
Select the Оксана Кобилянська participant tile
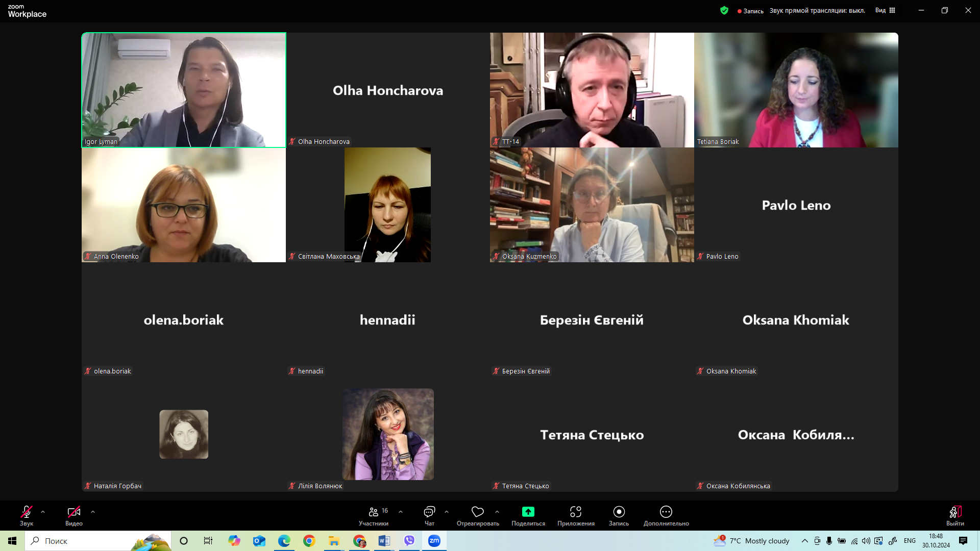tap(796, 434)
